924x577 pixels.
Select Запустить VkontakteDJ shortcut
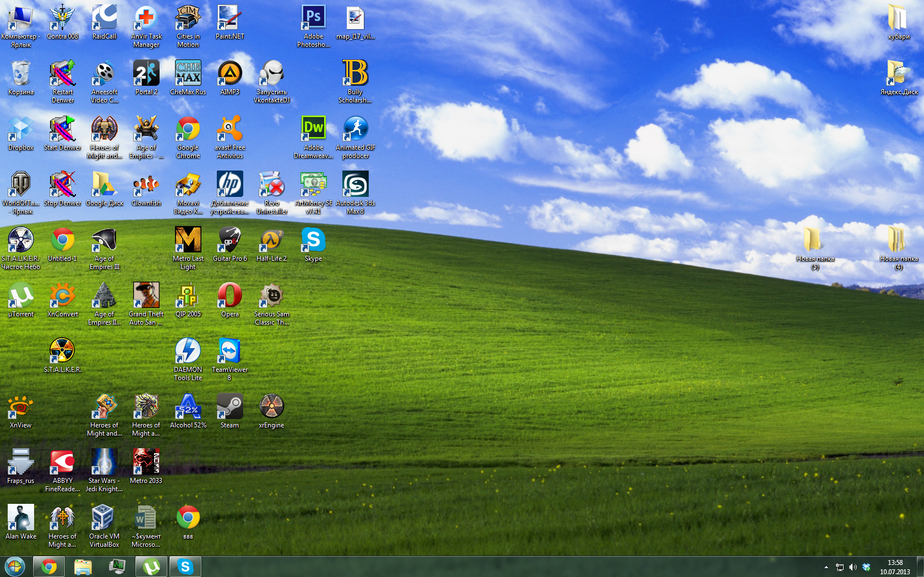272,81
